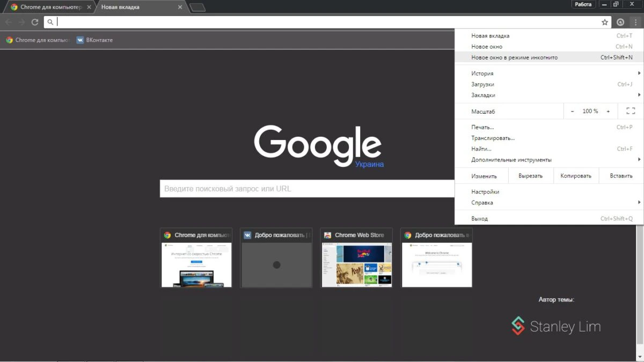The width and height of the screenshot is (644, 362).
Task: Increase zoom with the plus button
Action: [608, 111]
